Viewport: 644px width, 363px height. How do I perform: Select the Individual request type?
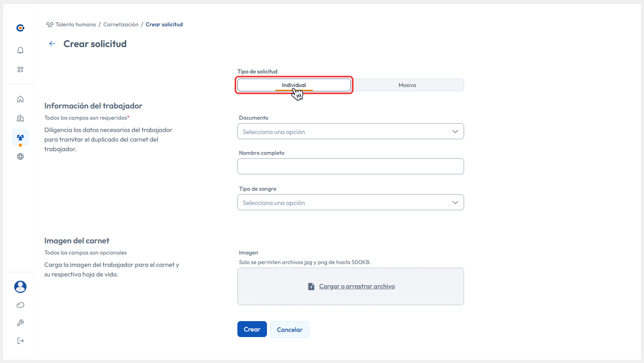point(294,85)
